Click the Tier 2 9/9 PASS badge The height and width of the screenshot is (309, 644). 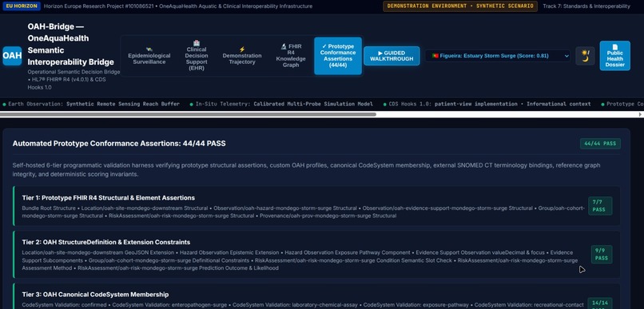[602, 254]
